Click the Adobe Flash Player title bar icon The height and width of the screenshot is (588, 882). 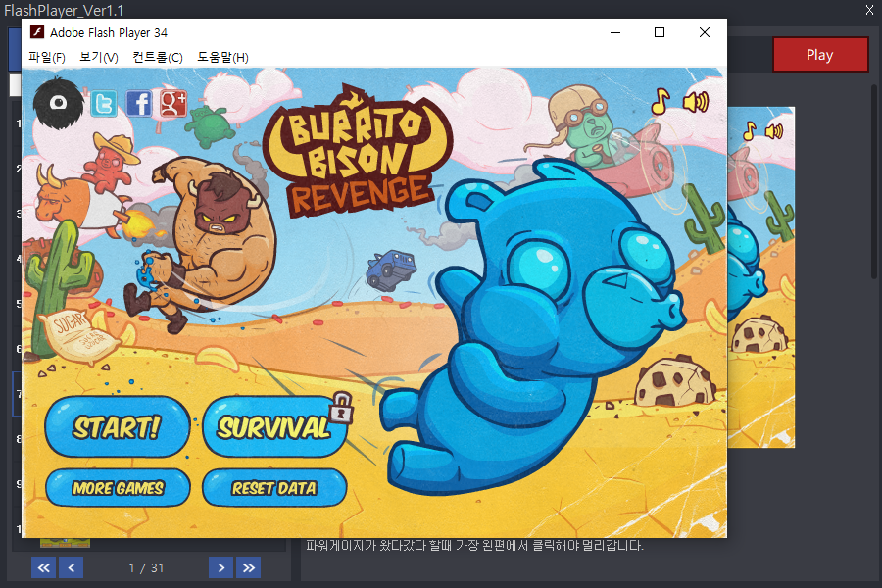37,32
